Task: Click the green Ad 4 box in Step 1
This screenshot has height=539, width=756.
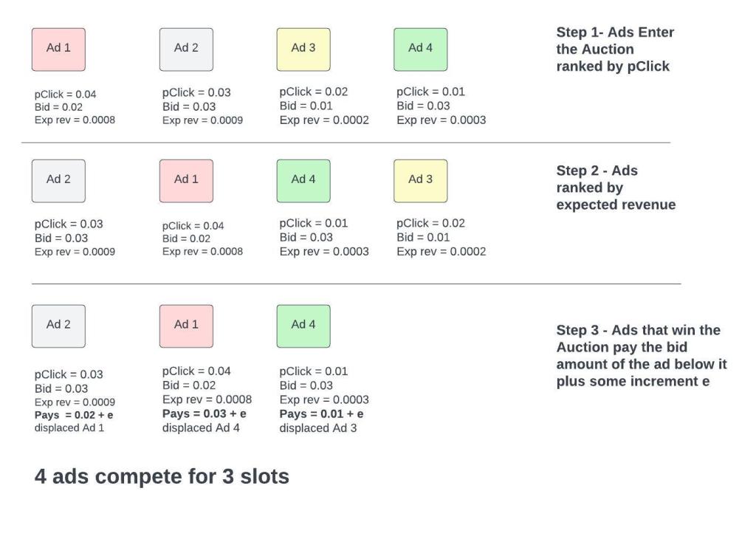Action: [420, 49]
